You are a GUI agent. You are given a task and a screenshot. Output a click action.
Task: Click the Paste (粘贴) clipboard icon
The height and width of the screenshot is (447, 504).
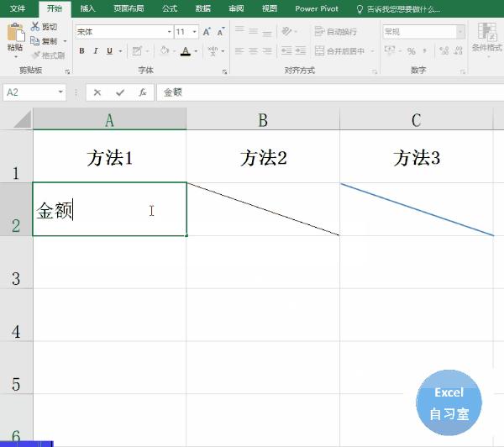pos(15,33)
